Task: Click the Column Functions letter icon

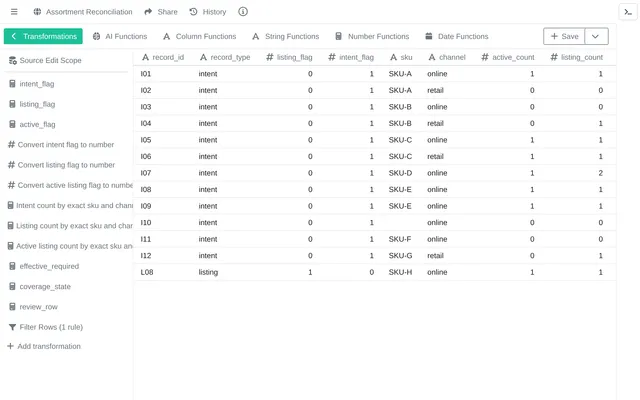Action: click(167, 36)
